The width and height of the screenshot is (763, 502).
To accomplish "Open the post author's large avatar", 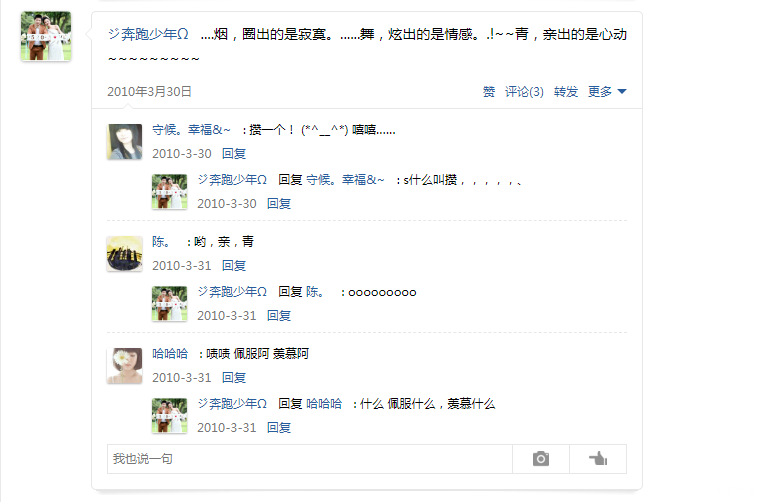I will (x=46, y=36).
